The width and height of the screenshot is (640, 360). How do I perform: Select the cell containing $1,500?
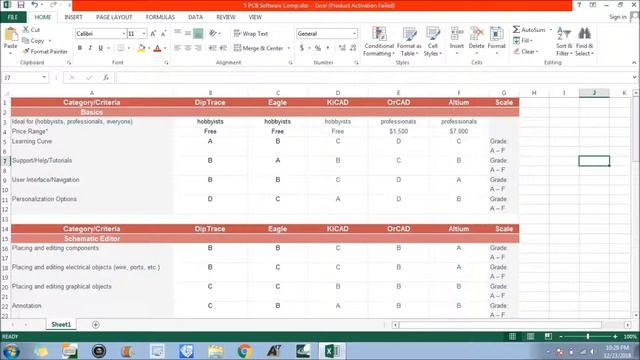click(398, 131)
